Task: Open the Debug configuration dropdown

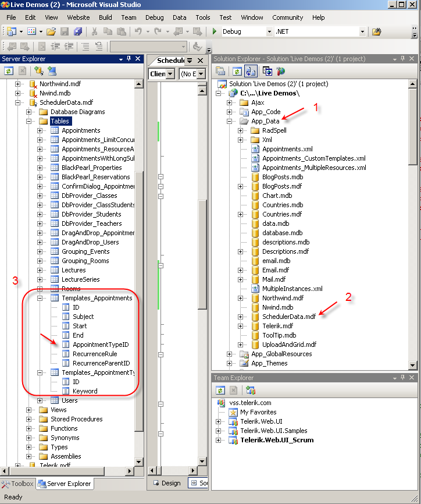Action: (269, 31)
